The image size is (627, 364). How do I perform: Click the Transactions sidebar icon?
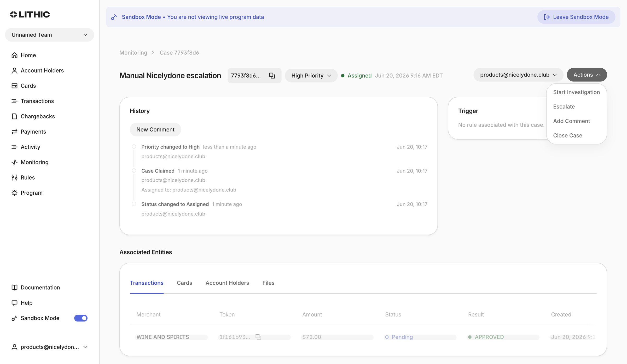[14, 101]
